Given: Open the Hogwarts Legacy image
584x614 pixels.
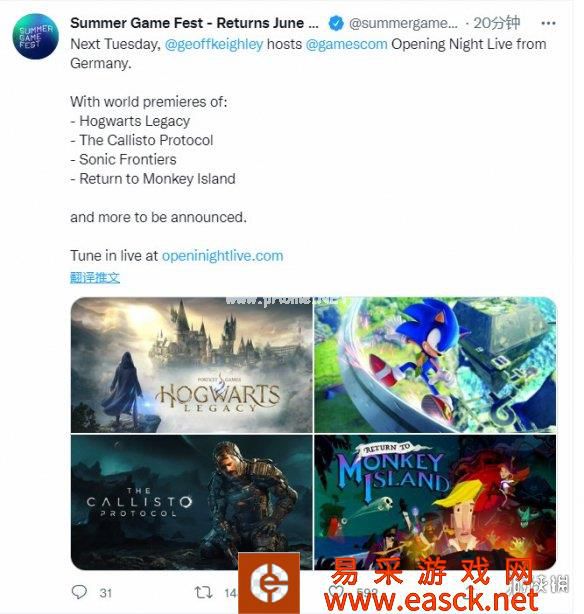Looking at the screenshot, I should (x=192, y=365).
